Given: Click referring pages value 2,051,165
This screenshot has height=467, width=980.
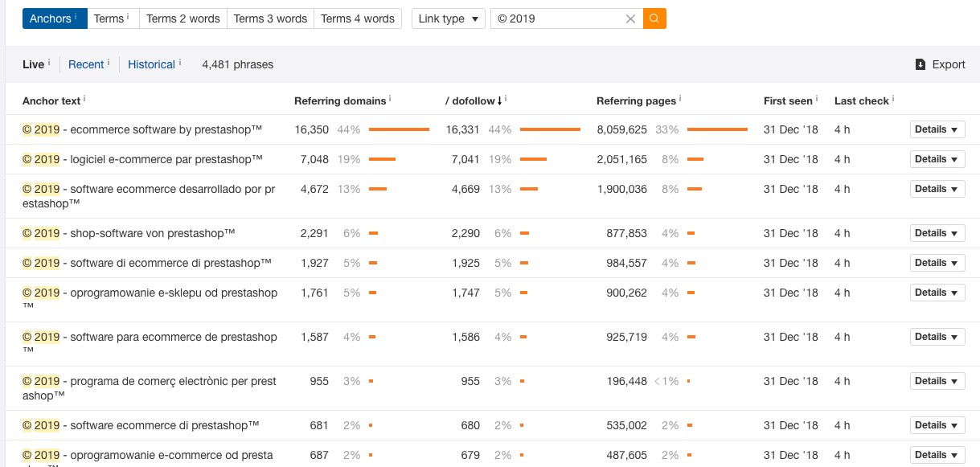Looking at the screenshot, I should [622, 159].
